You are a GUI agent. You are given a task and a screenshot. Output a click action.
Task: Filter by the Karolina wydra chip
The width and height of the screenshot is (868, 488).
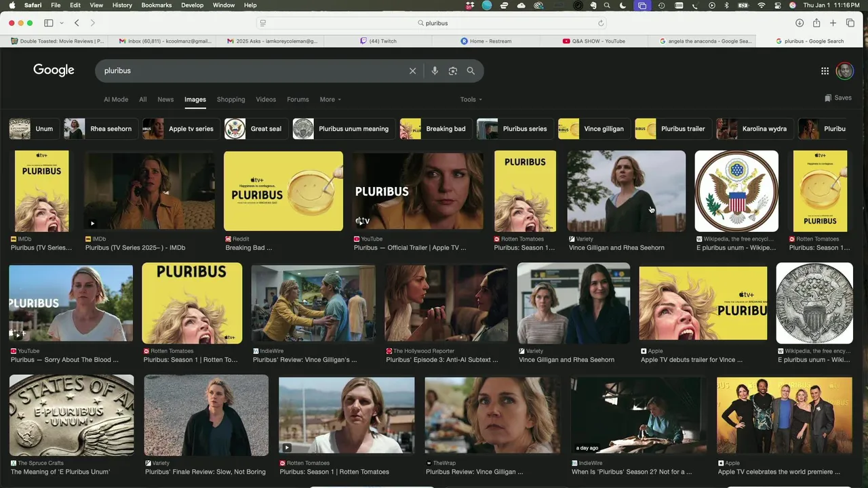click(755, 129)
